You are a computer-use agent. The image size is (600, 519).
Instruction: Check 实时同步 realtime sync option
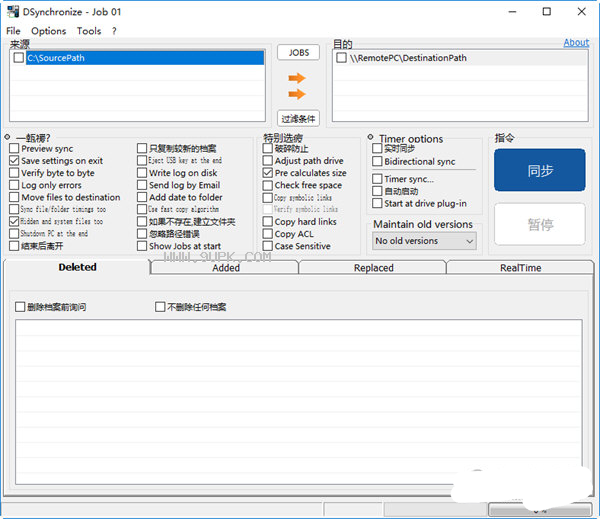[x=377, y=148]
